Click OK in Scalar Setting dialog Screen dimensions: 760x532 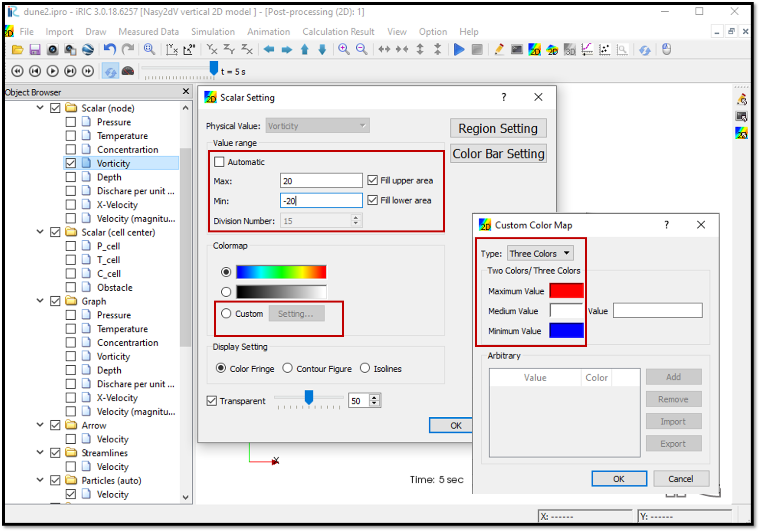(451, 425)
